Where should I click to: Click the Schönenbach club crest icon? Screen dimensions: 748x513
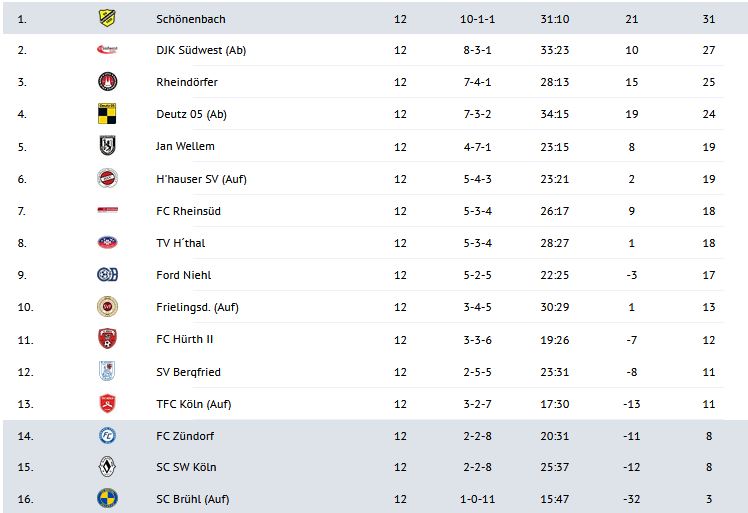pyautogui.click(x=107, y=18)
